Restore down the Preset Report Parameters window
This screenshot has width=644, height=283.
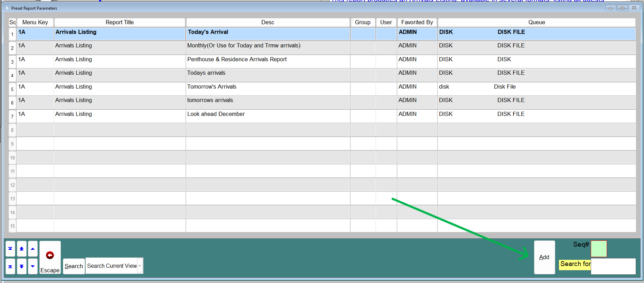click(622, 8)
